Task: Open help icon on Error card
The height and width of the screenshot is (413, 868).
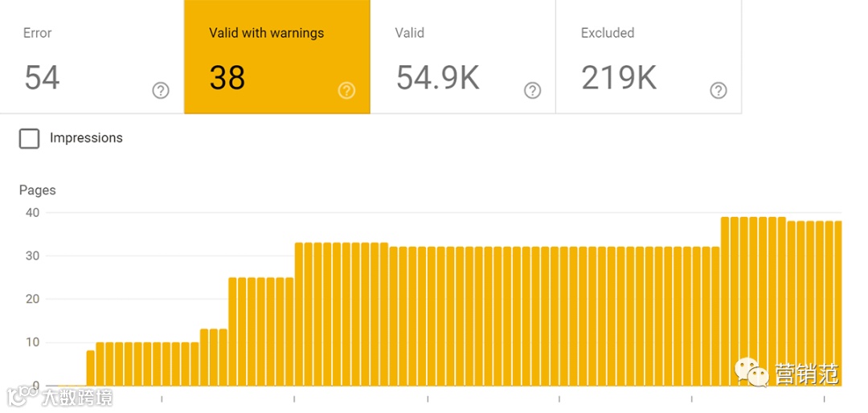Action: [161, 91]
